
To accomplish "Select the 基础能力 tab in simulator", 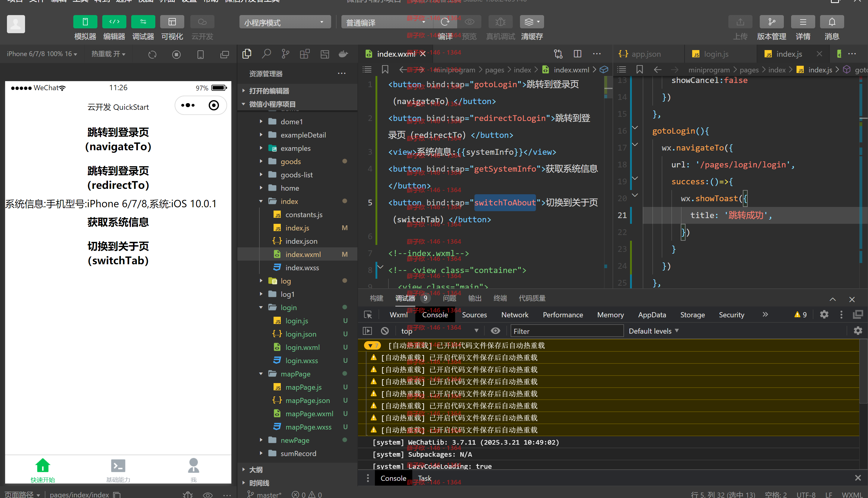I will tap(118, 470).
